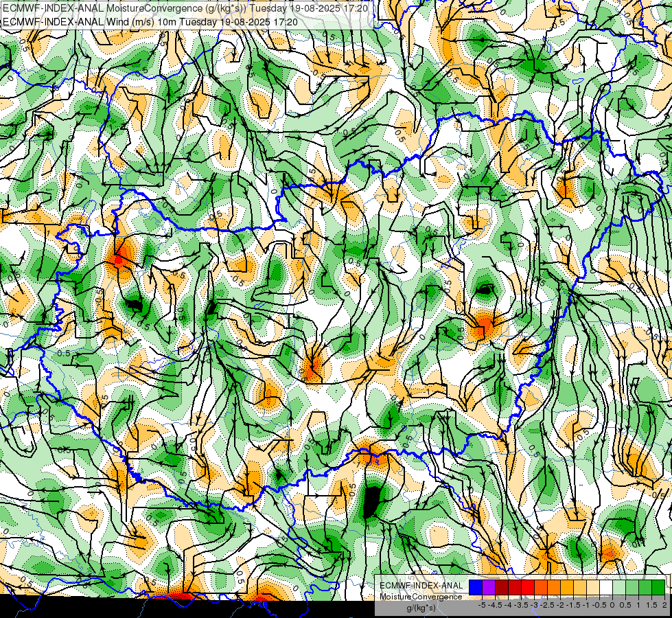
Task: Click 'ECMWF-INDEX-ANAL' label in the legend box
Action: (x=421, y=586)
